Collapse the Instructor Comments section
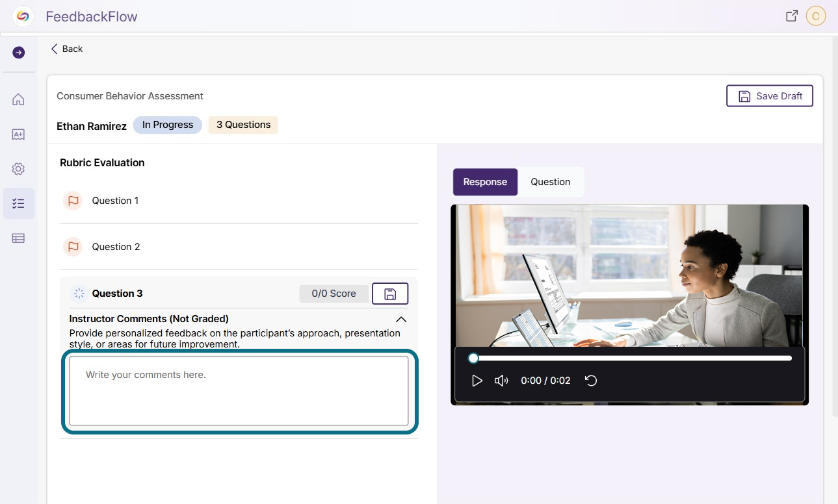Screen dimensions: 838x504 pyautogui.click(x=401, y=319)
